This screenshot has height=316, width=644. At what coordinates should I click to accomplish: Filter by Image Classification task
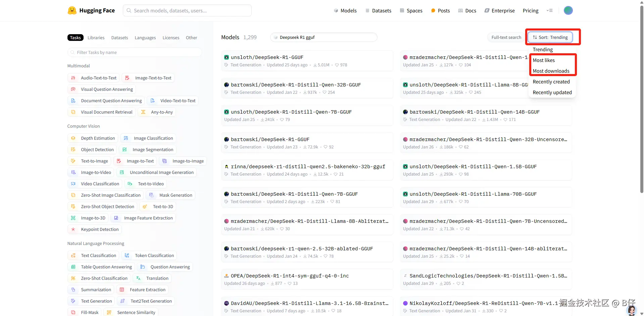pyautogui.click(x=148, y=138)
